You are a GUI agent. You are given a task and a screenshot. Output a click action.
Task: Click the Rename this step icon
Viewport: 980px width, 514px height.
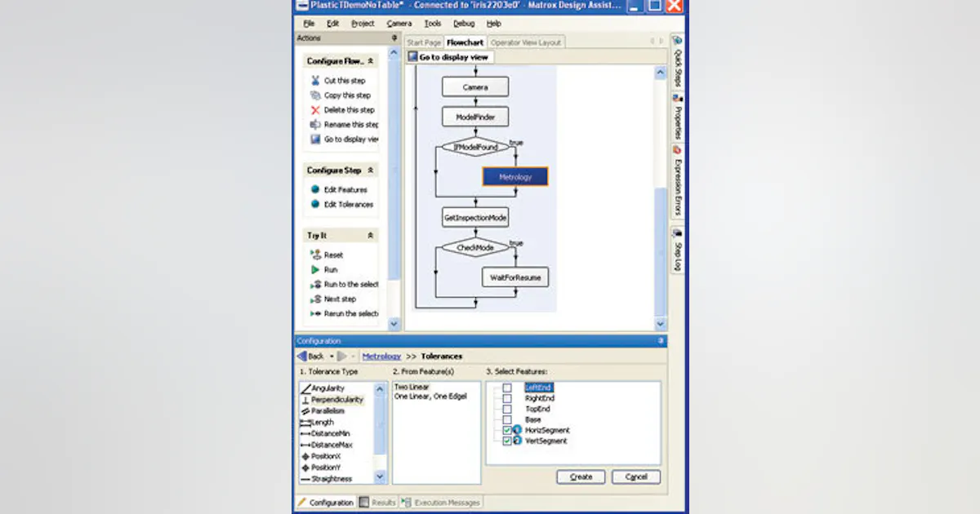[x=316, y=125]
